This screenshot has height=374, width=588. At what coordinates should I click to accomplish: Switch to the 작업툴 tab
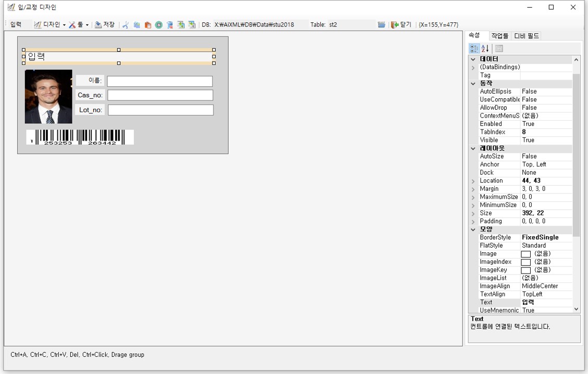click(499, 36)
